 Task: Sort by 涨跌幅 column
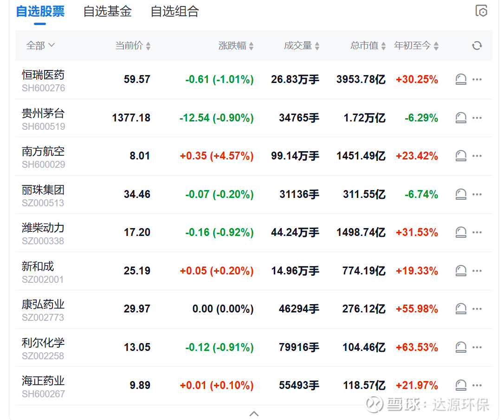[236, 45]
